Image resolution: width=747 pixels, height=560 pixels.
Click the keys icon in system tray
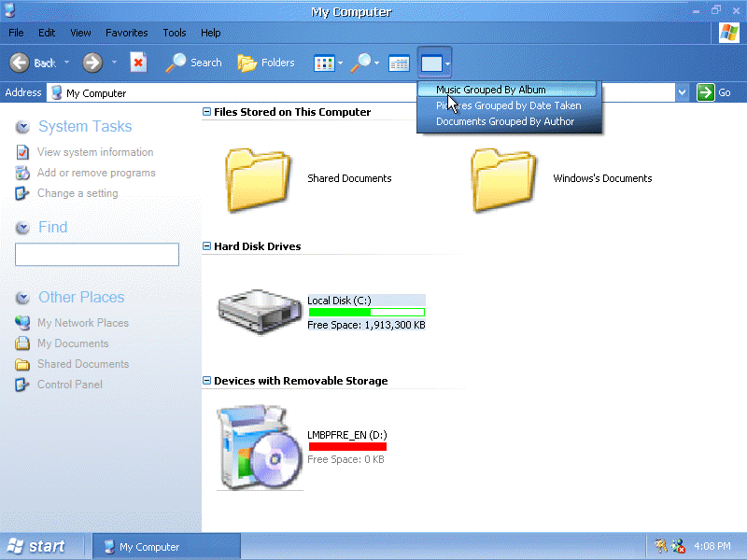(x=660, y=546)
